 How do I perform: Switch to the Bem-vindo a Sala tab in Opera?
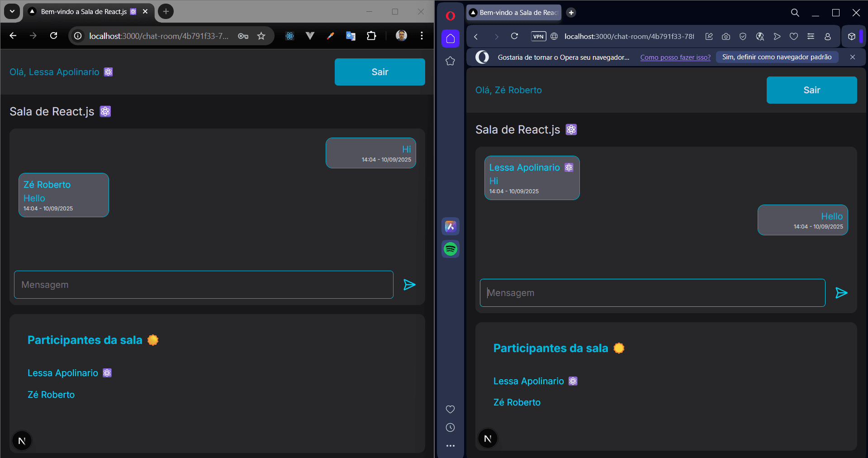coord(513,12)
